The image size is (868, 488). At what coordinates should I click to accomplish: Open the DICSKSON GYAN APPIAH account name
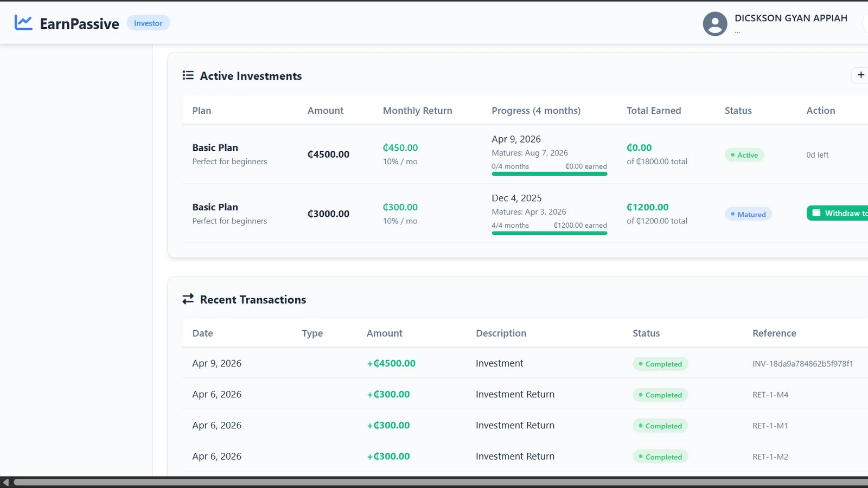[x=790, y=18]
